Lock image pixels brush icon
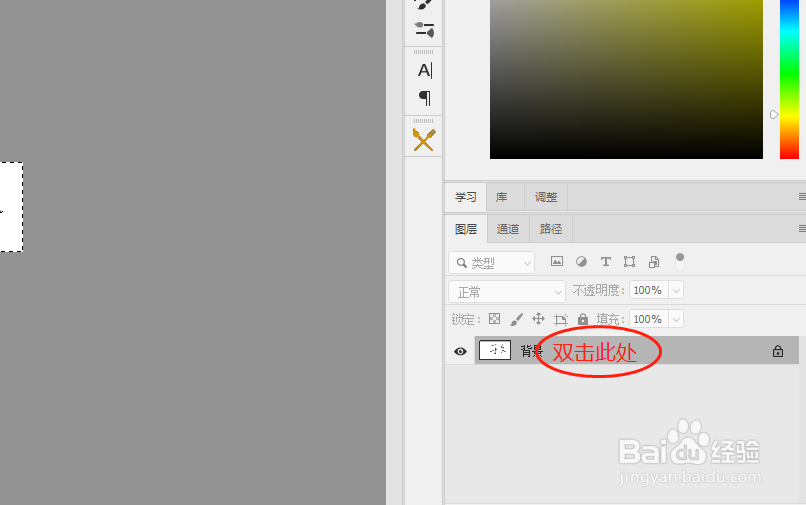Screen dimensions: 806x505 pyautogui.click(x=516, y=319)
